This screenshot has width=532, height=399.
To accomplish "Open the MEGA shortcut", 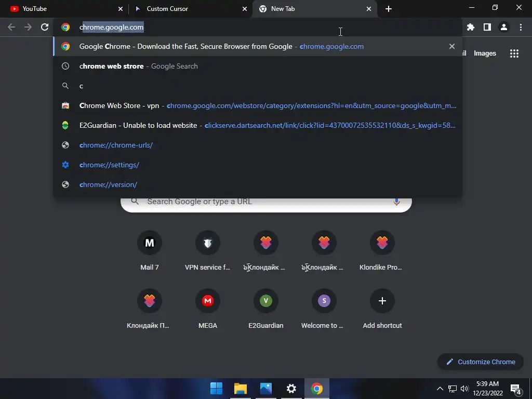I will [x=208, y=309].
